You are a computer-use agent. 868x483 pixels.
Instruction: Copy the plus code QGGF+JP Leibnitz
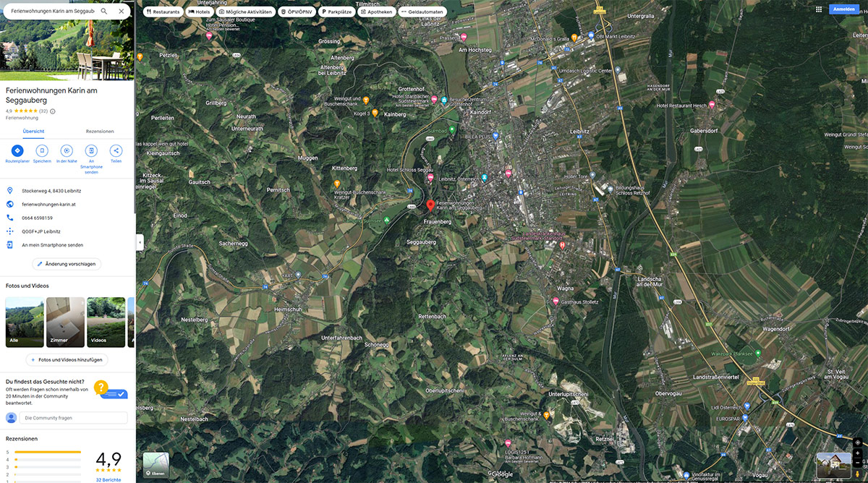(41, 231)
